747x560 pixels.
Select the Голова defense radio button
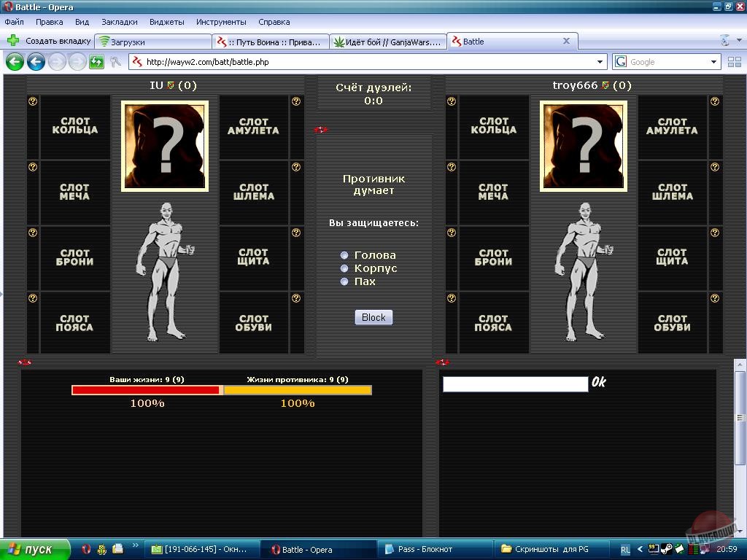(x=344, y=255)
